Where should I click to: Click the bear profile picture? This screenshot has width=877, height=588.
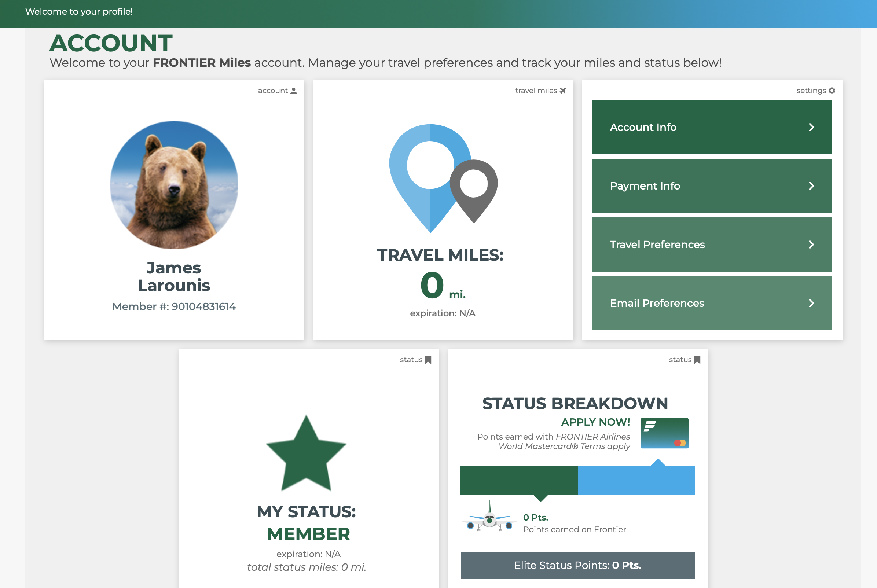[174, 185]
